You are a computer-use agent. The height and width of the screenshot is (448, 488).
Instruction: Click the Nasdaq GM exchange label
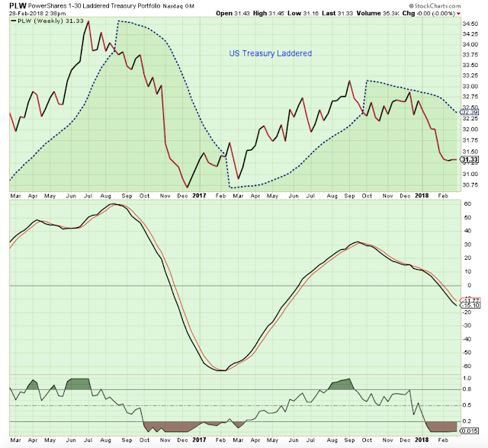pos(178,6)
